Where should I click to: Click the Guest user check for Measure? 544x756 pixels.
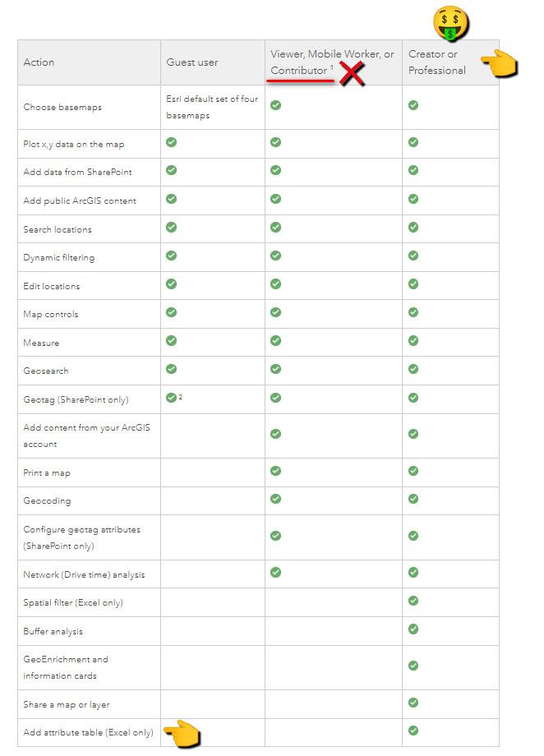[x=171, y=340]
